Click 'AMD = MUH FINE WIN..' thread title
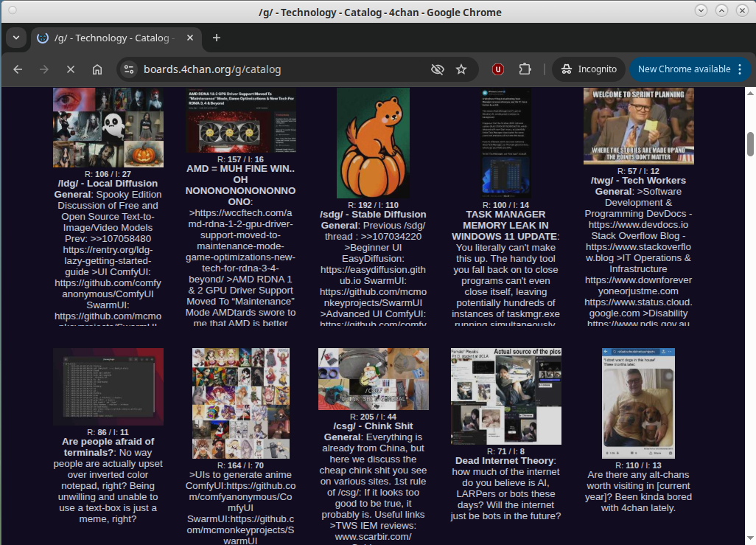 pyautogui.click(x=241, y=168)
